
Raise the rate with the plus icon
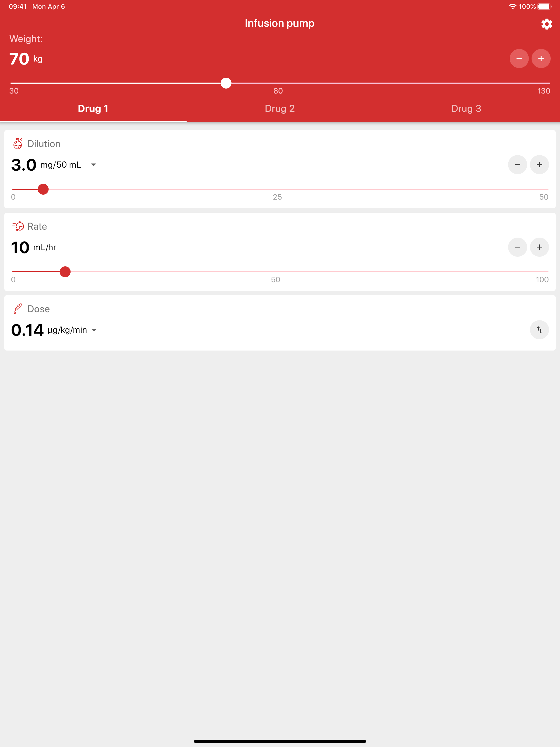coord(539,247)
